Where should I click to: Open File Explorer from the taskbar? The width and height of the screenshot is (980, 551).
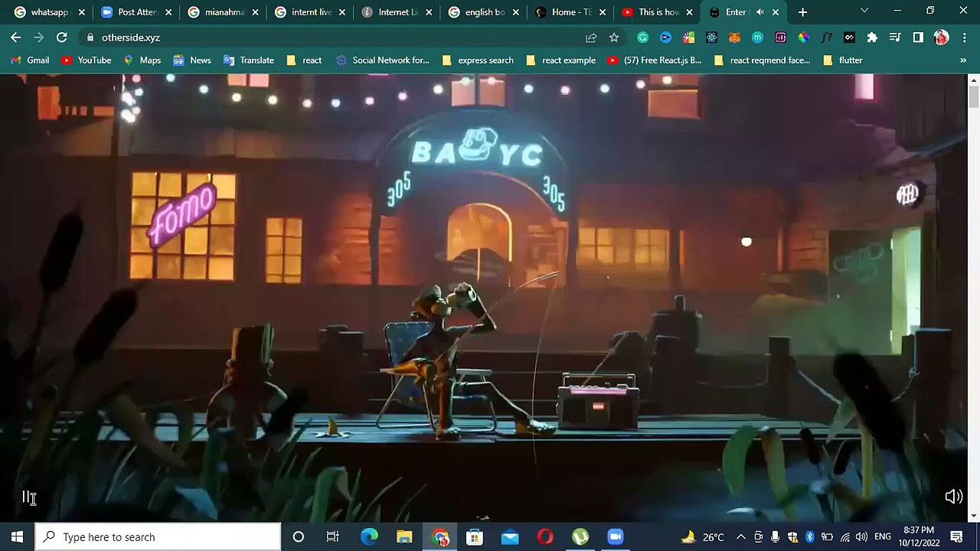coord(404,536)
